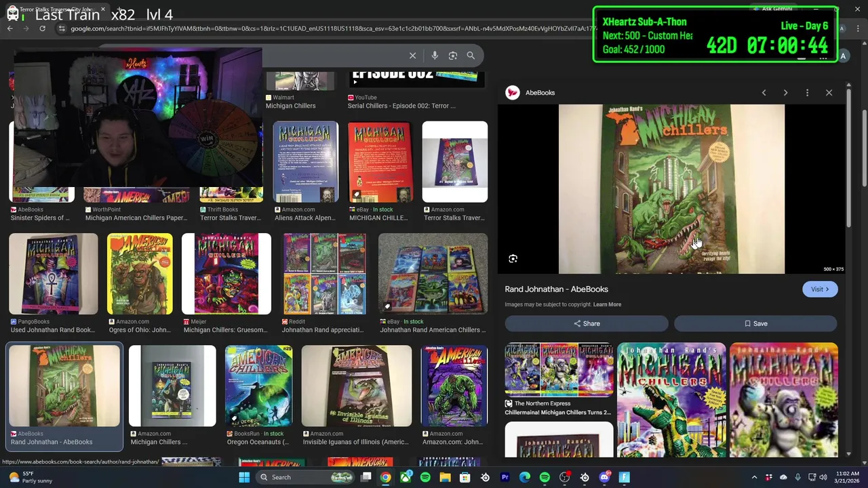Go to the next image in preview panel
The width and height of the screenshot is (868, 488).
785,93
